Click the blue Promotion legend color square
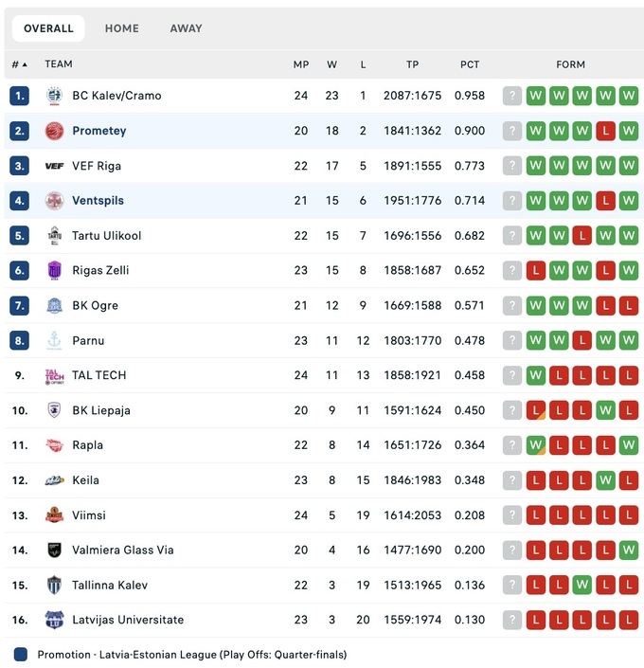Viewport: 644px width, 668px height. [x=21, y=654]
